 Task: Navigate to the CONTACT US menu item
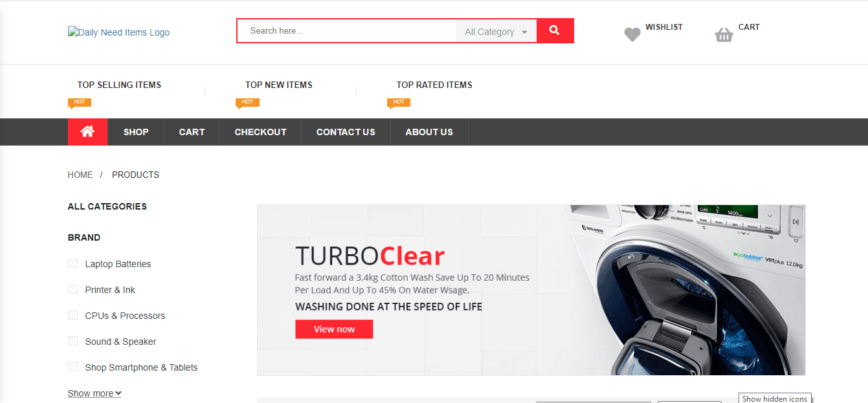346,131
